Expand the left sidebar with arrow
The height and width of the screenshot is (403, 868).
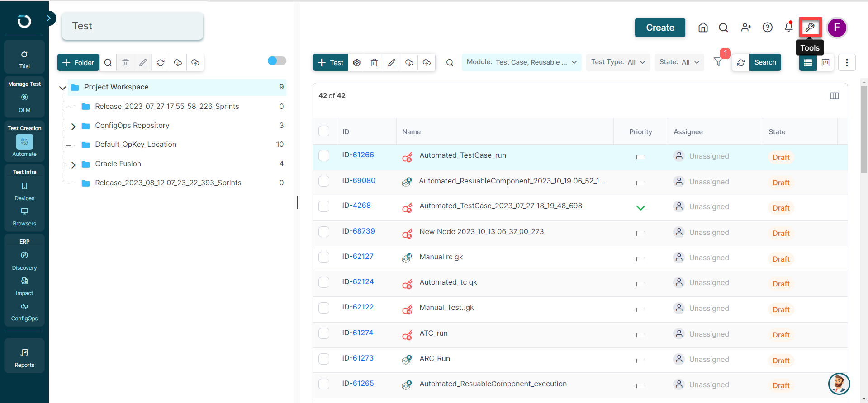point(49,19)
